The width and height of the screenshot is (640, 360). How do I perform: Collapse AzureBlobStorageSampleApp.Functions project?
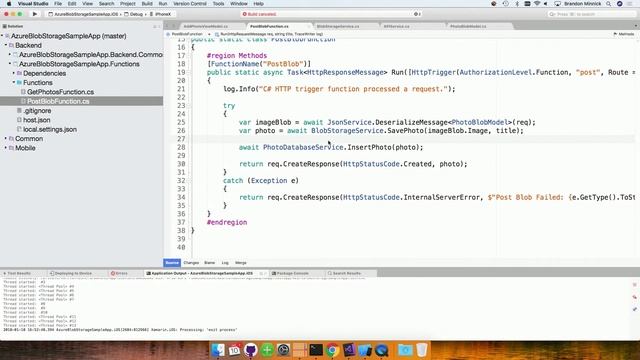click(10, 64)
